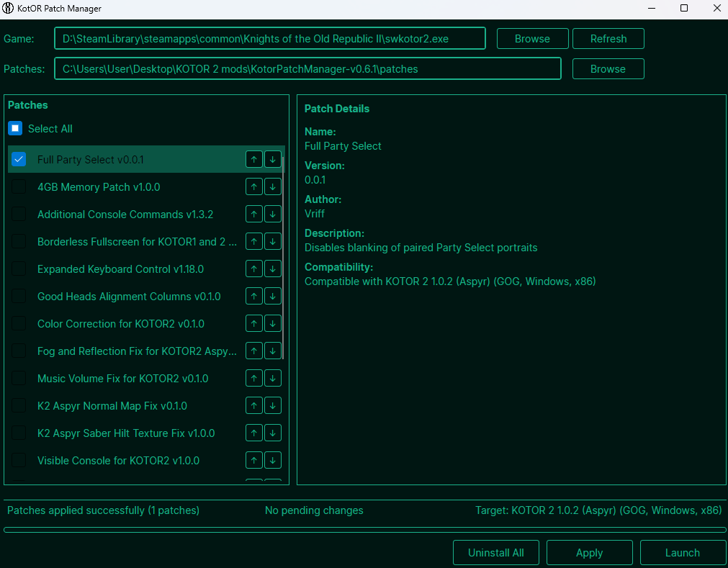Move Expanded Keyboard Control patch up
This screenshot has width=728, height=568.
254,269
